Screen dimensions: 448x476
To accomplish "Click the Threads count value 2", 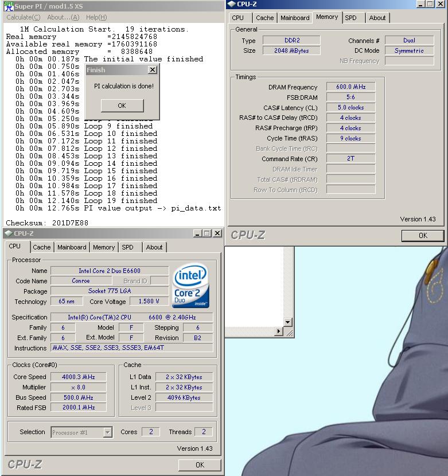I will click(204, 432).
